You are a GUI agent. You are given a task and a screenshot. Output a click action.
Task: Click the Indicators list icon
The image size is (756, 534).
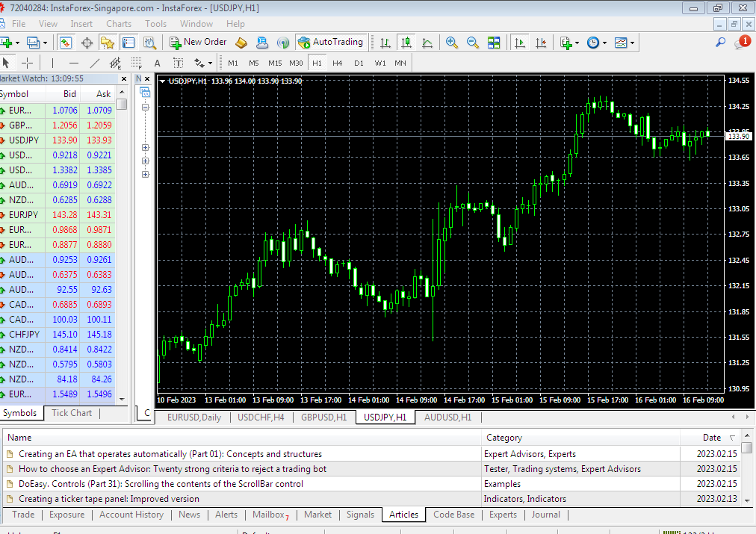(566, 43)
